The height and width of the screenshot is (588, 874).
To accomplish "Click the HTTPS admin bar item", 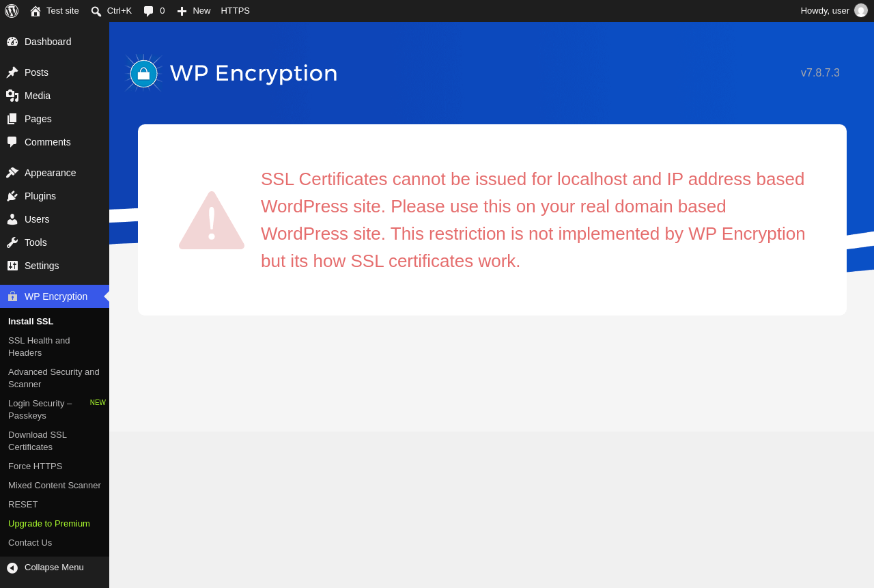I will [235, 11].
